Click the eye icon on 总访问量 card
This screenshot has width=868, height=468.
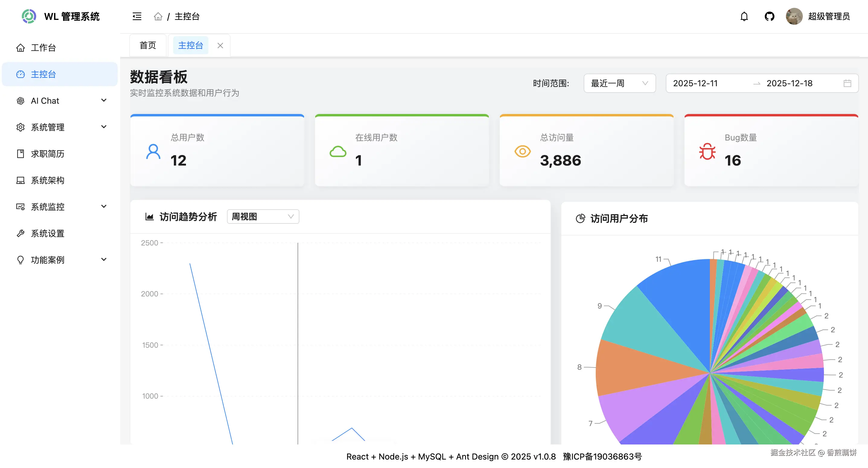(522, 151)
